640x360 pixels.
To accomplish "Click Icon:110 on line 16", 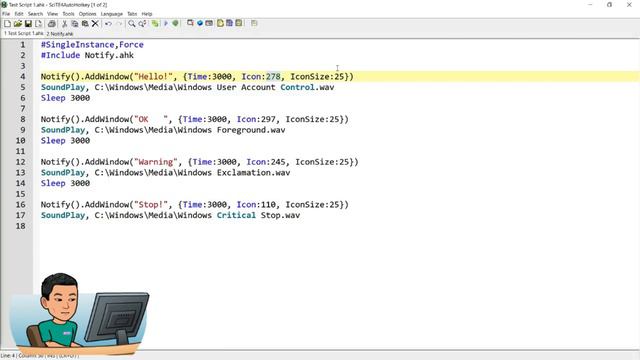I will [x=256, y=204].
